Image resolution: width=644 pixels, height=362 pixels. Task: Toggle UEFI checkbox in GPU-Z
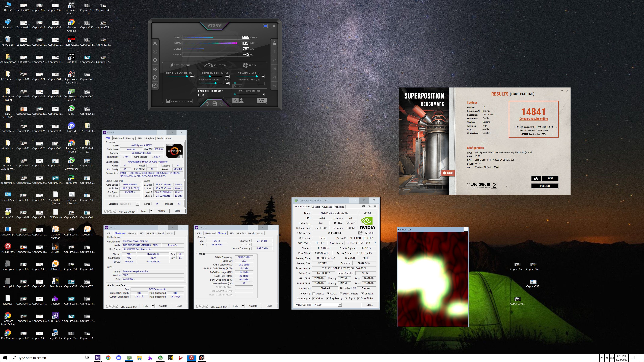click(366, 233)
